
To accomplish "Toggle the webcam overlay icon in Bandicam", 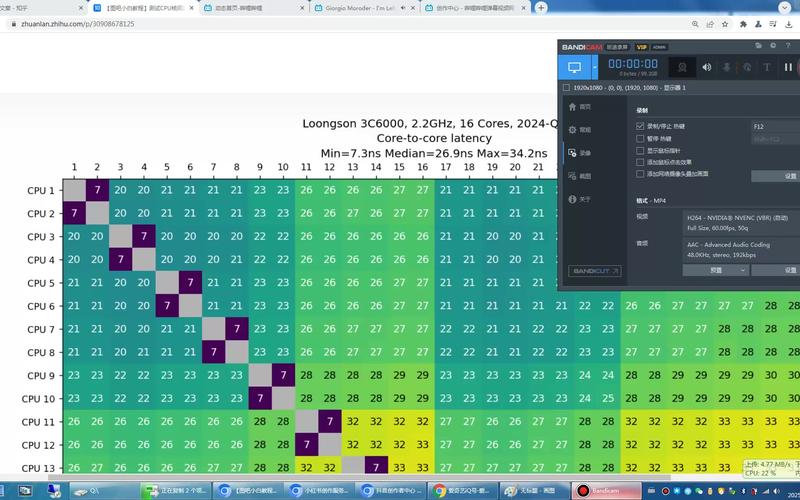I will (683, 67).
